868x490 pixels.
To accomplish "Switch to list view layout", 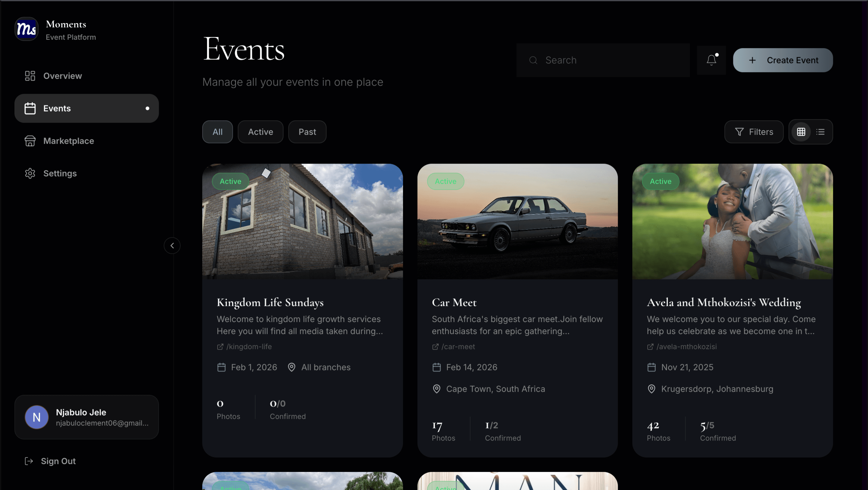I will point(820,132).
